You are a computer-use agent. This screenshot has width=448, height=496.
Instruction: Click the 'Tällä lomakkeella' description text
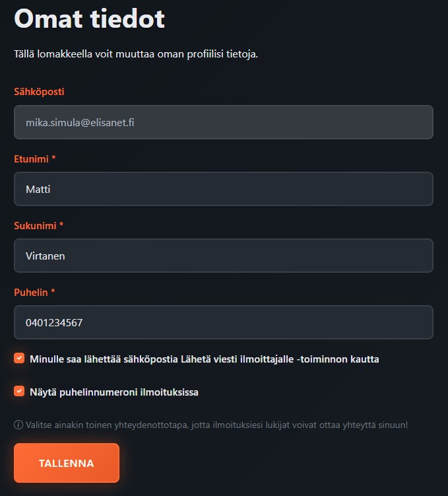(x=135, y=53)
